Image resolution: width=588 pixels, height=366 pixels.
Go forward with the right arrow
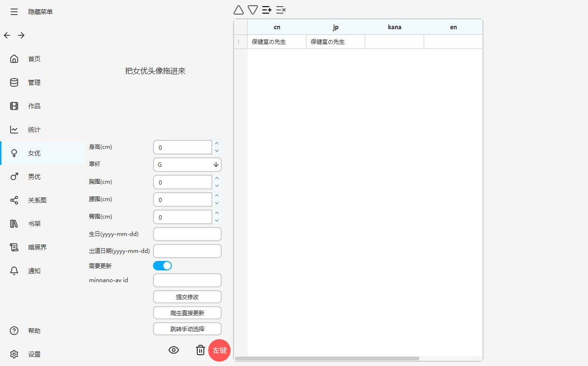click(21, 35)
